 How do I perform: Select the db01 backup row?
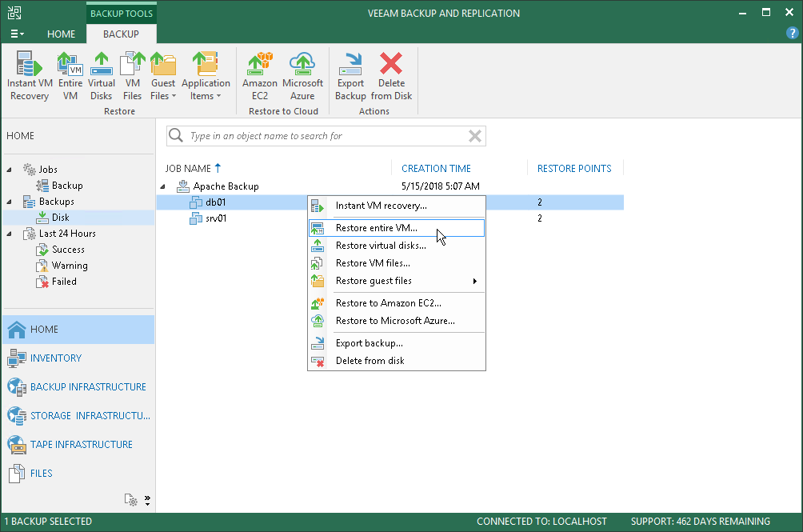tap(390, 202)
